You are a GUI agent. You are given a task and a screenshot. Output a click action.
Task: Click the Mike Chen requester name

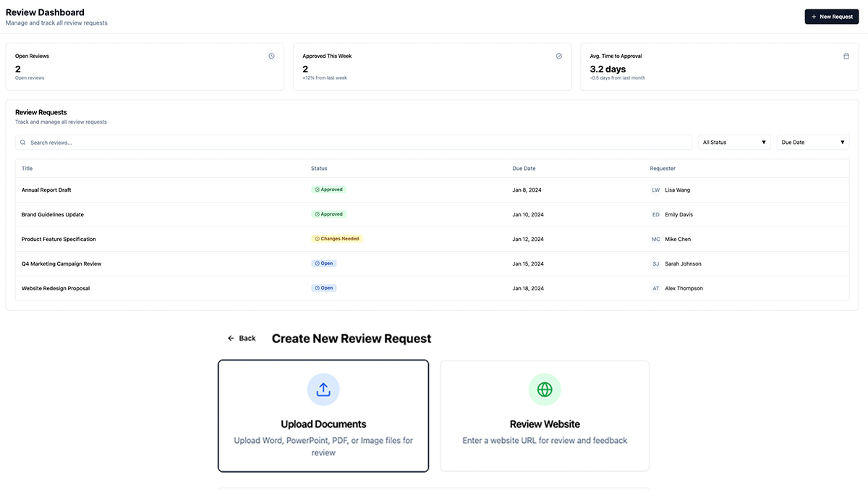pos(678,240)
